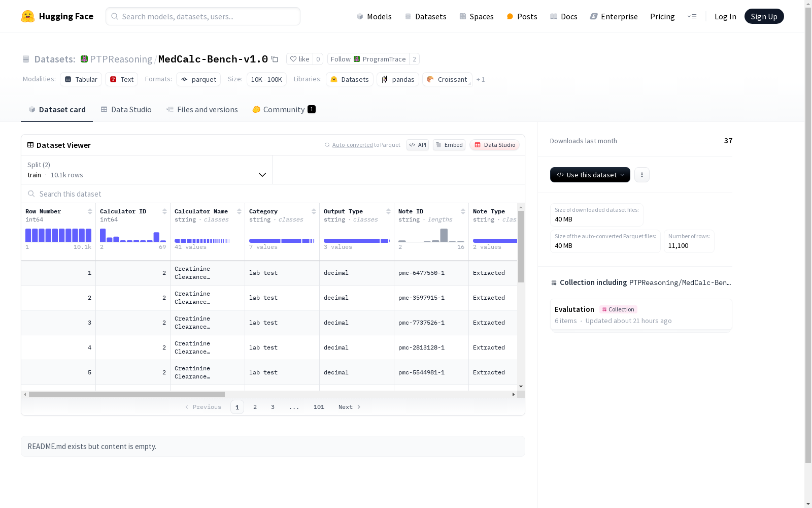Click the Hugging Face logo icon
This screenshot has width=812, height=508.
[28, 16]
